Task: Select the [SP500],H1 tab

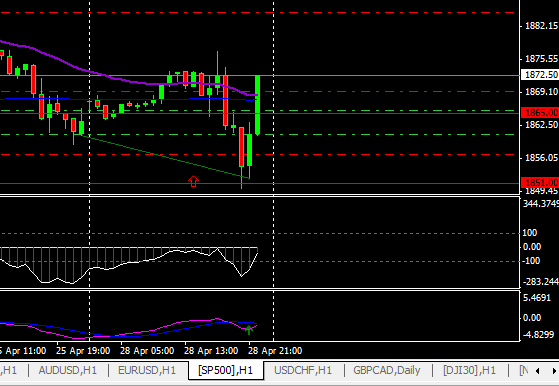Action: coord(226,370)
